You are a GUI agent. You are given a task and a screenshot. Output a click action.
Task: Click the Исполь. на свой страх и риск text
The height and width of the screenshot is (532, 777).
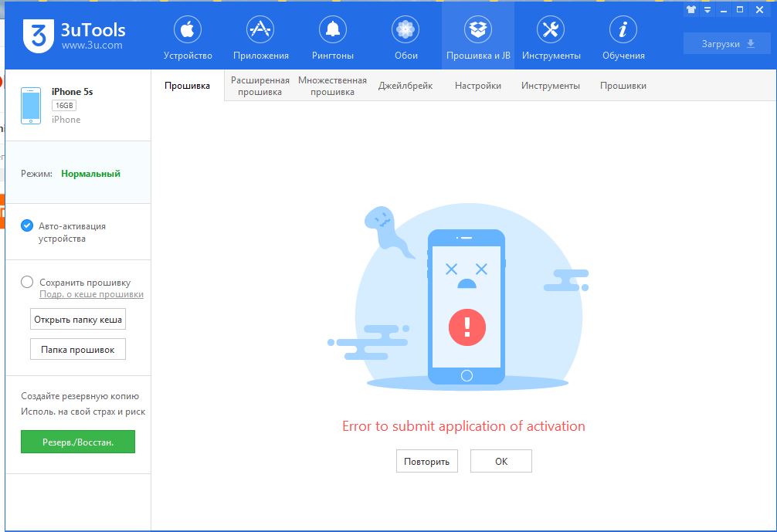(83, 412)
